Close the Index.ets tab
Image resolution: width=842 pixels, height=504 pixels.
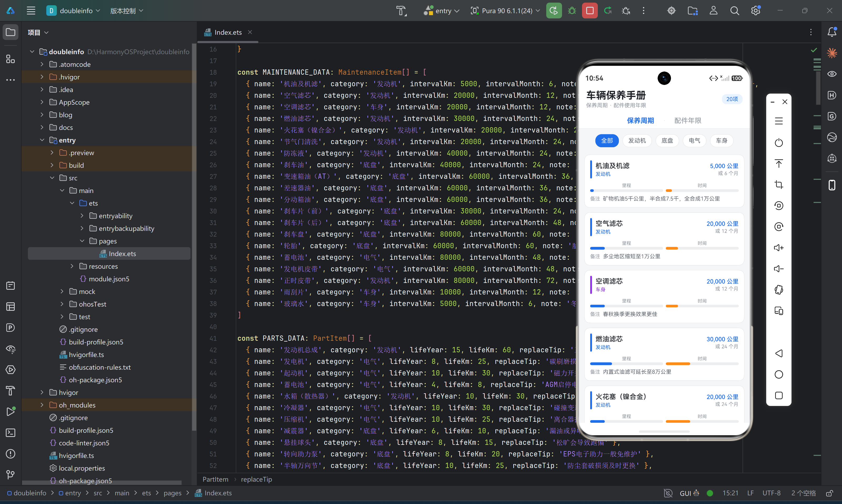coord(250,32)
